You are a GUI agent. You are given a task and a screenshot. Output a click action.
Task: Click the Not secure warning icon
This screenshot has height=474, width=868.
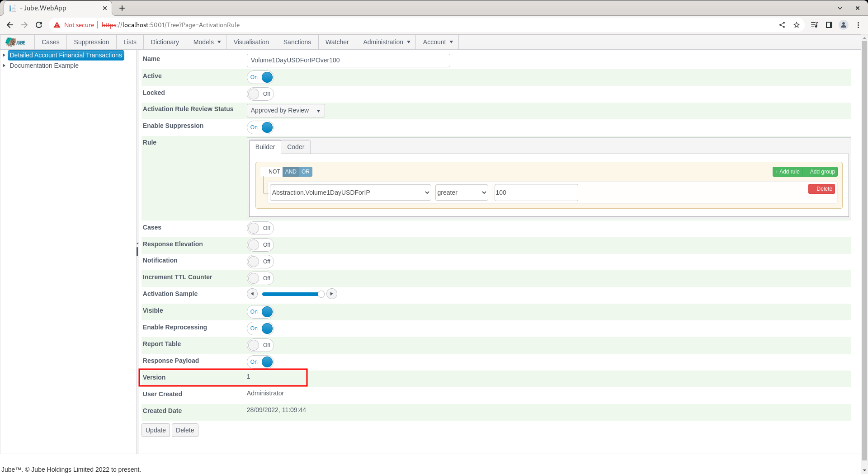click(57, 25)
